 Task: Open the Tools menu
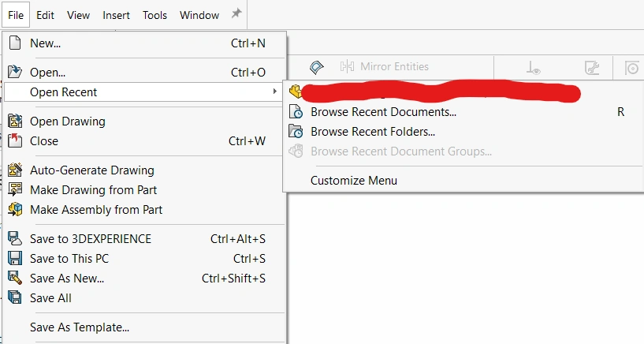coord(154,15)
